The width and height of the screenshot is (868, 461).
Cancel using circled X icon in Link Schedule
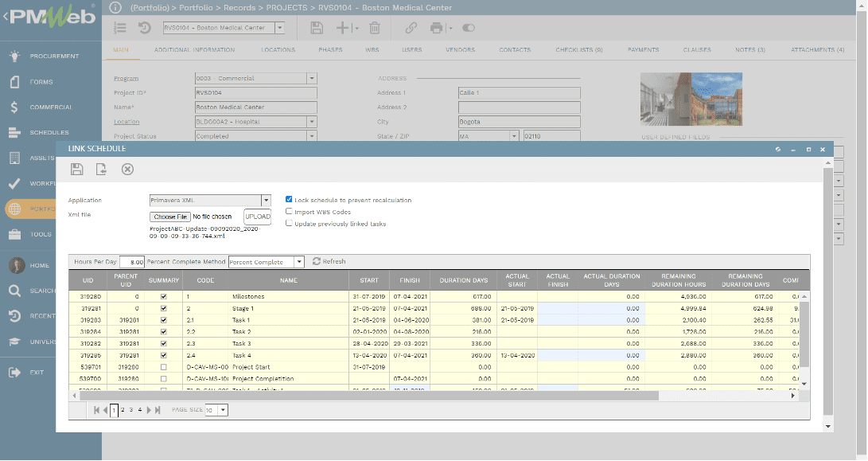[127, 170]
